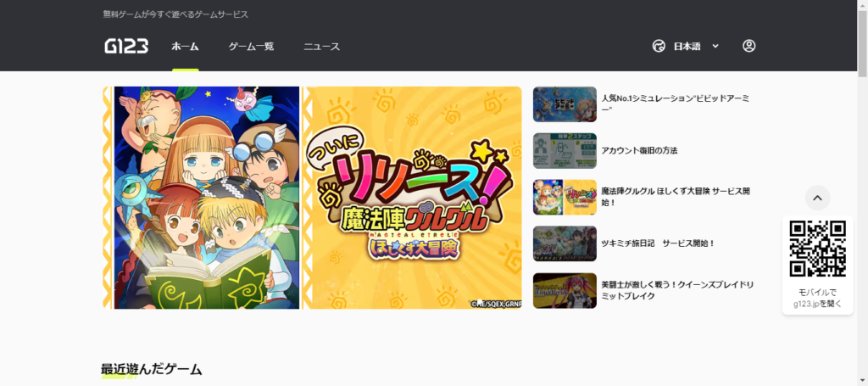Open the ニュース tab

(321, 47)
